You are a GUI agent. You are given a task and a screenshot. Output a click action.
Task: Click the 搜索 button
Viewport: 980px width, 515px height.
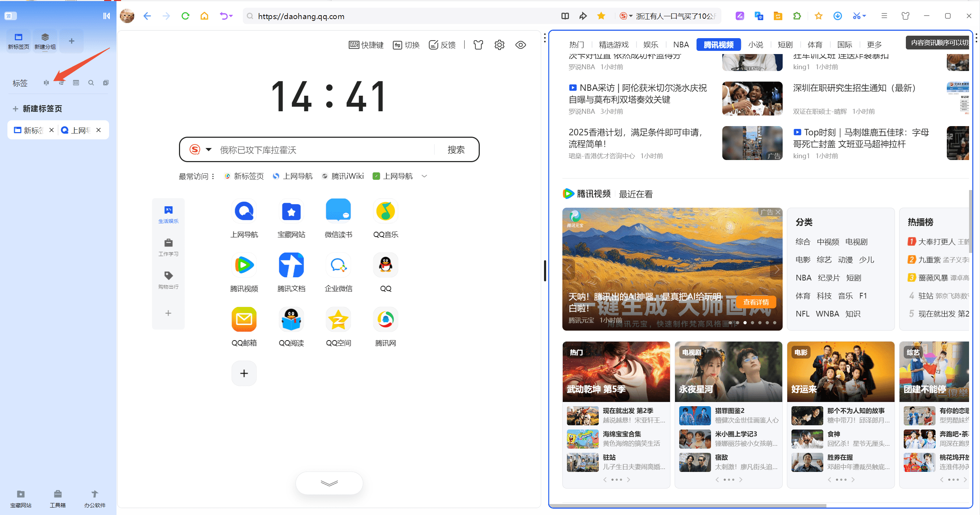(x=456, y=149)
